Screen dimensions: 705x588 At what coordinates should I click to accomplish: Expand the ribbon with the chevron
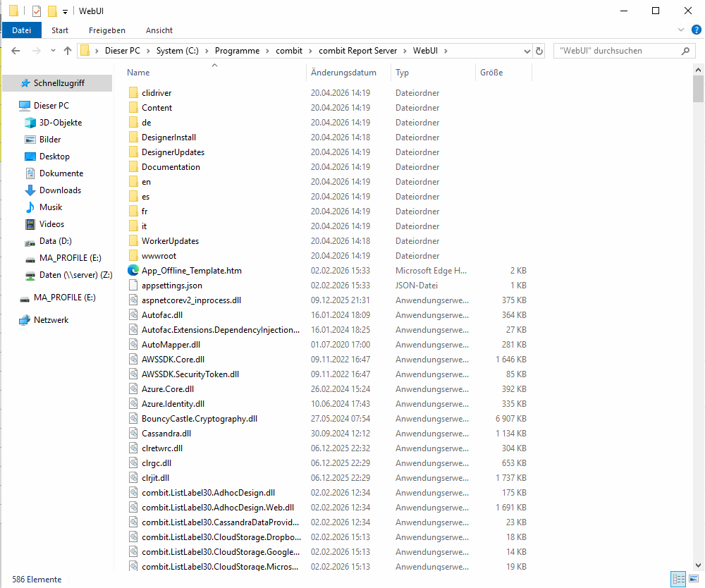click(x=680, y=30)
